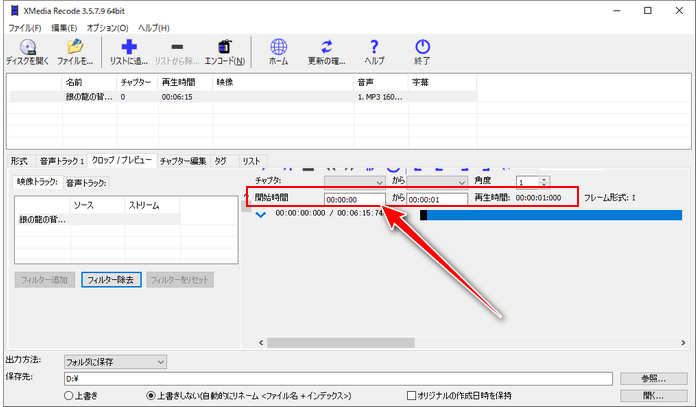Switch to the 形式 tab
700x407 pixels.
pyautogui.click(x=19, y=161)
